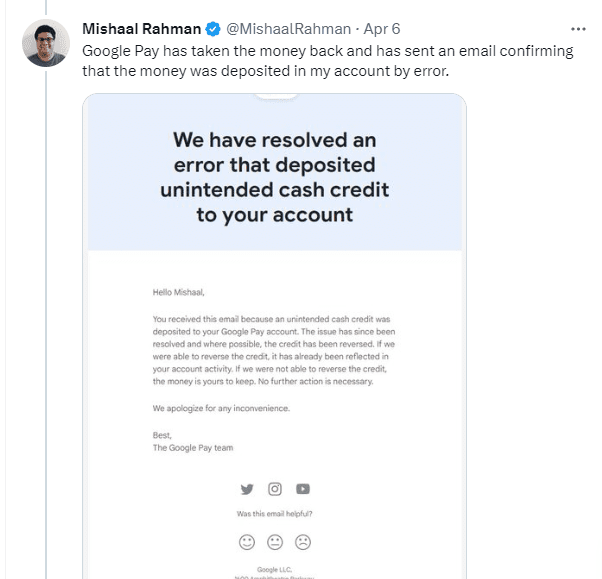Open the Mishaal Rahman display name link
Screen dimensions: 602x579
click(143, 28)
